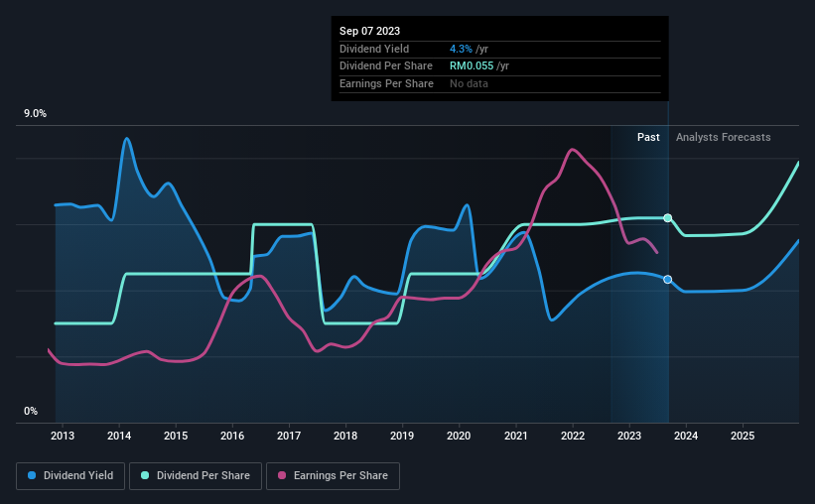
Task: Click the 'Dividend Per Share' row label in tooltip
Action: point(386,66)
